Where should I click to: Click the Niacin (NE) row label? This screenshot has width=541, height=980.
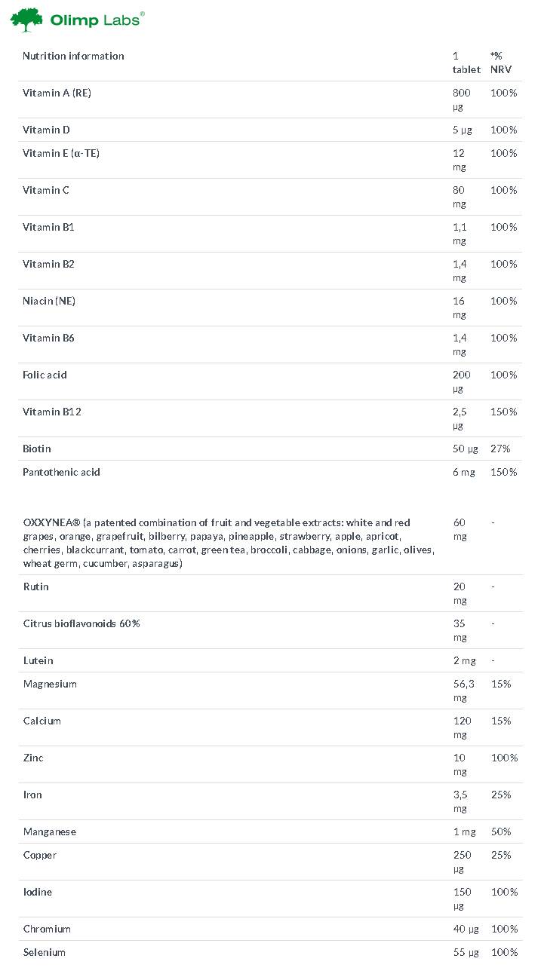click(49, 301)
